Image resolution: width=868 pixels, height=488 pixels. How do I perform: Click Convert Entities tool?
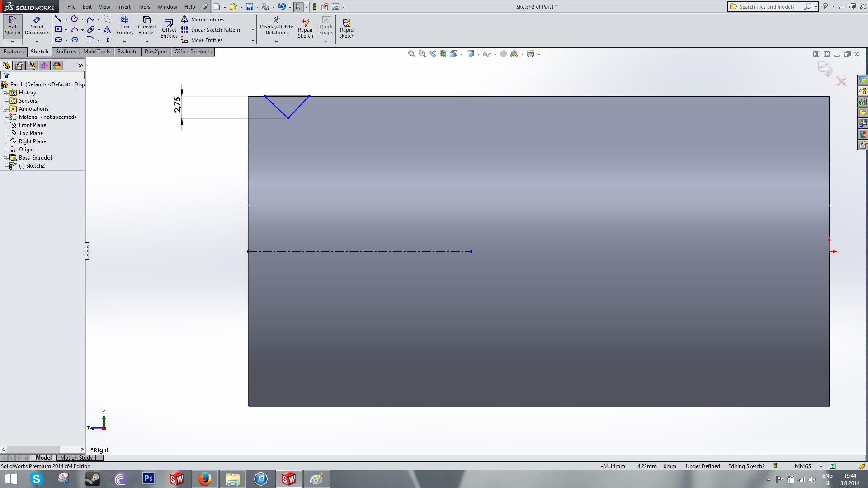147,26
